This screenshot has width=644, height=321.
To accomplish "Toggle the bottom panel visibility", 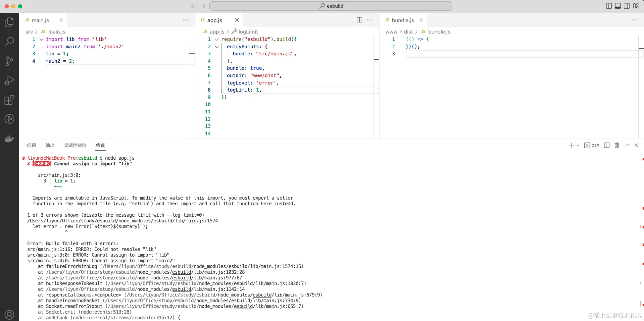I will (618, 6).
